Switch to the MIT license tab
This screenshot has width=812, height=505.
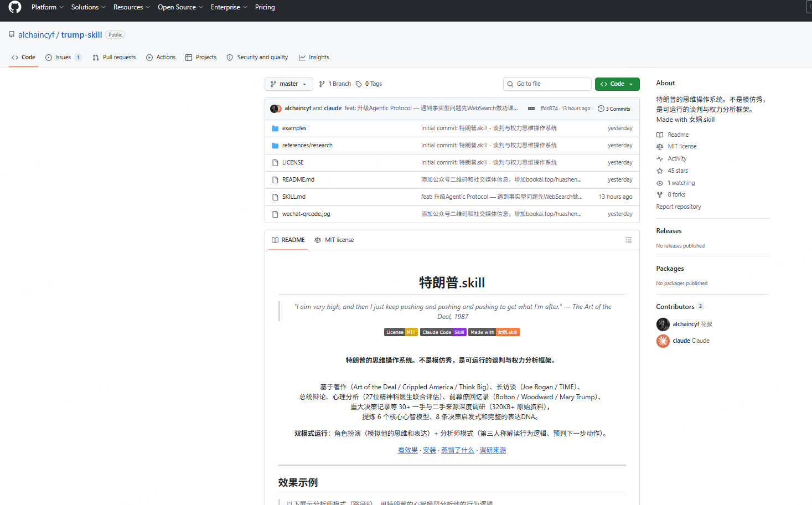(x=334, y=240)
